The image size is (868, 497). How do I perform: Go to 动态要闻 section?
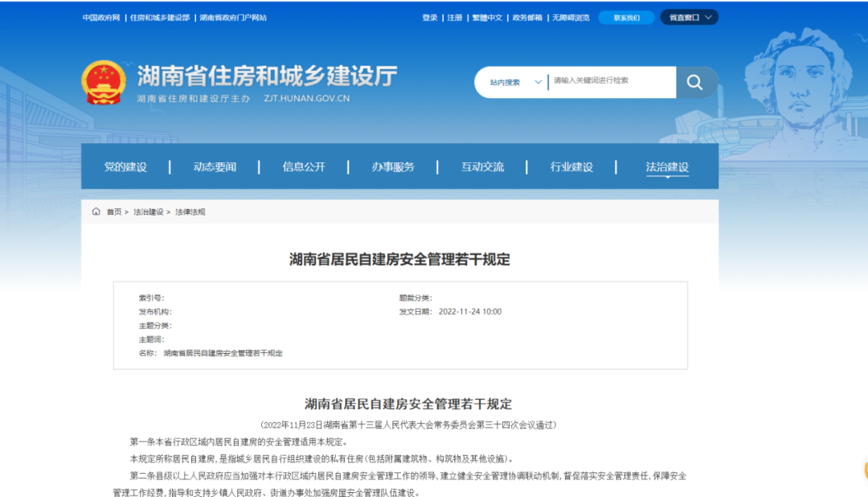(215, 167)
